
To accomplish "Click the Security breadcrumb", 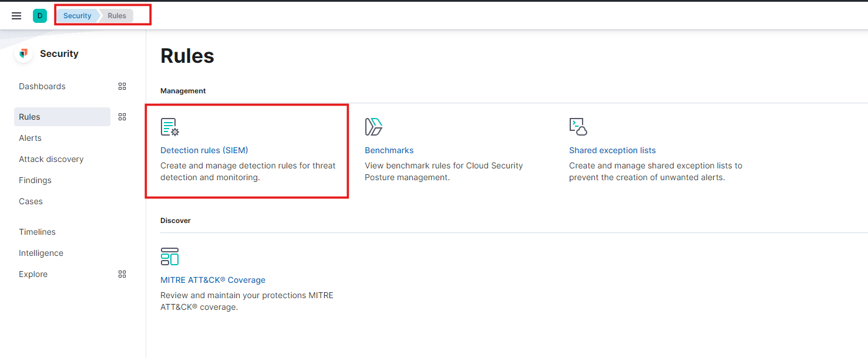I will click(77, 16).
